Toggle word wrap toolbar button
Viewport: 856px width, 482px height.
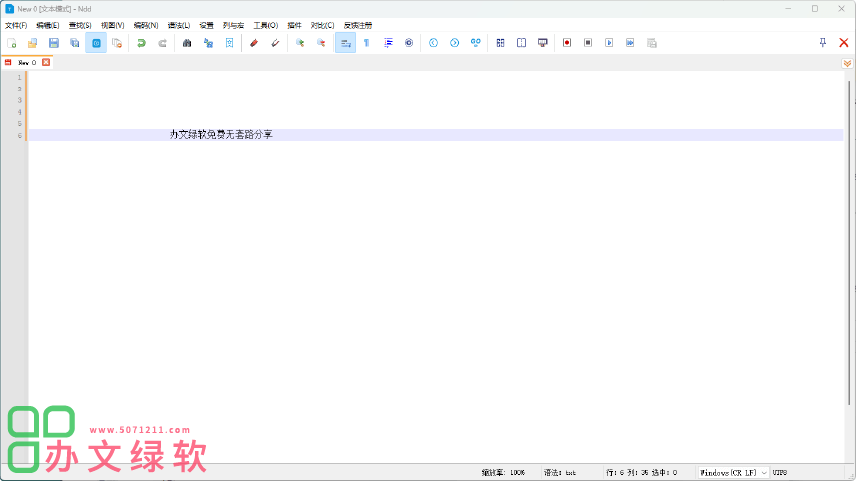click(x=345, y=43)
